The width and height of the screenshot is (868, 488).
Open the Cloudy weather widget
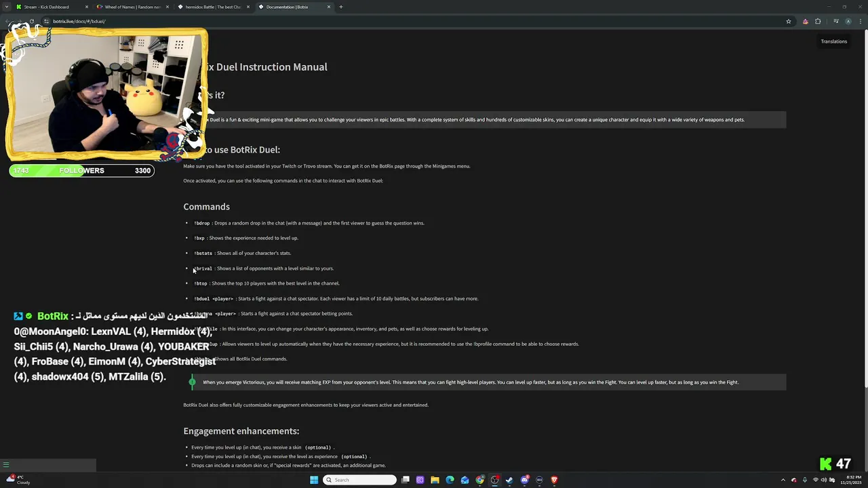tap(19, 480)
